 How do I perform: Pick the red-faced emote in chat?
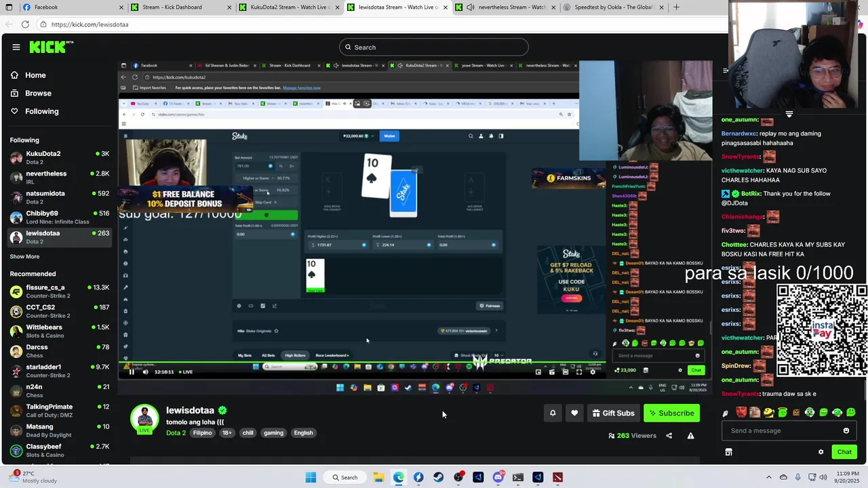pos(741,412)
